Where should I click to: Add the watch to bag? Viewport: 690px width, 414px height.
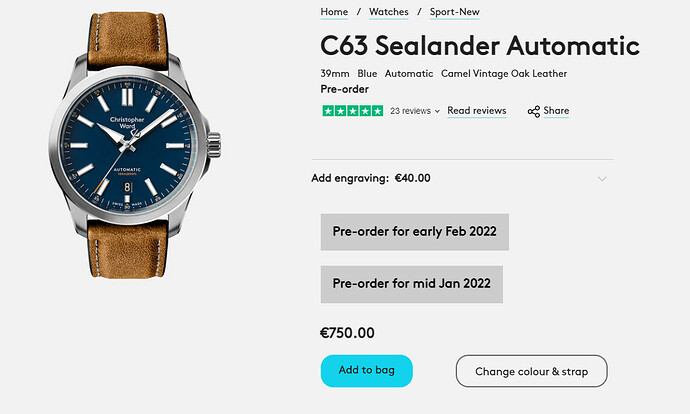coord(367,370)
